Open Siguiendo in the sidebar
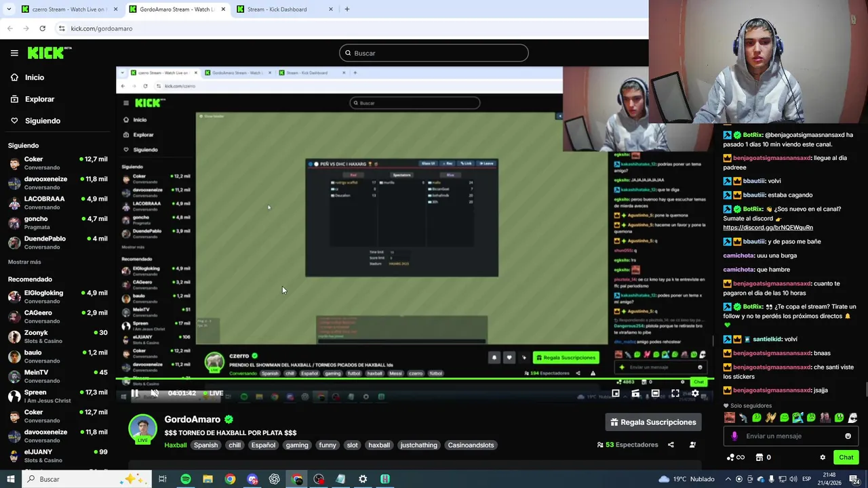The height and width of the screenshot is (488, 868). (35, 121)
